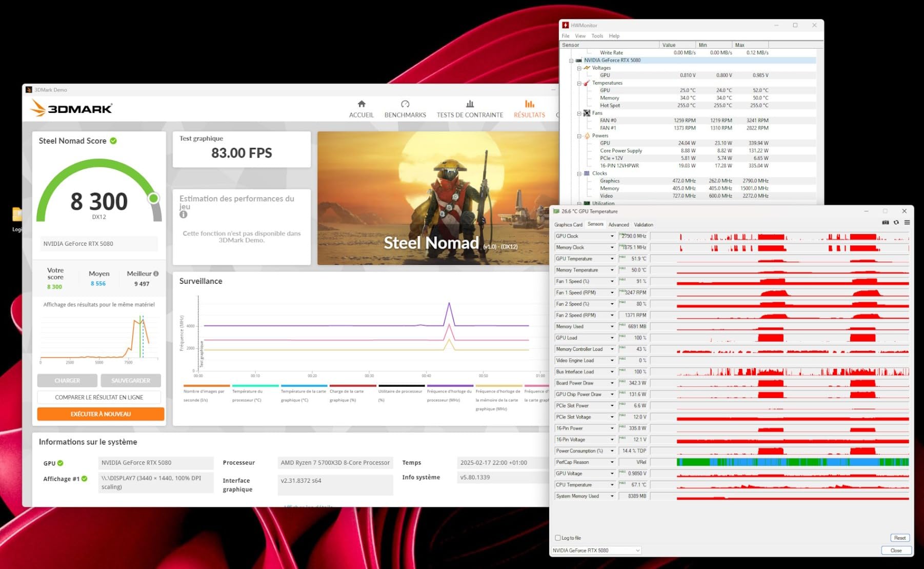Collapse the Temperatures node in HWMonitor
This screenshot has height=569, width=924.
click(x=579, y=83)
